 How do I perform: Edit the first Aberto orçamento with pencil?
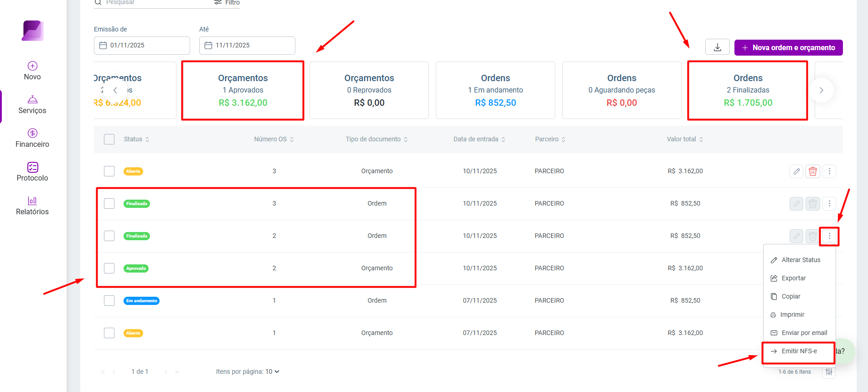click(796, 171)
